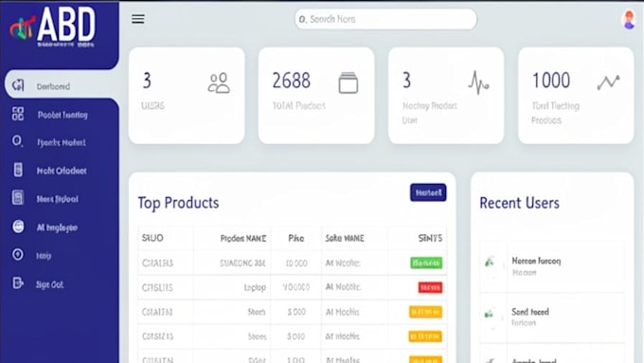This screenshot has width=644, height=363.
Task: Click the Recent Users heading
Action: point(519,203)
